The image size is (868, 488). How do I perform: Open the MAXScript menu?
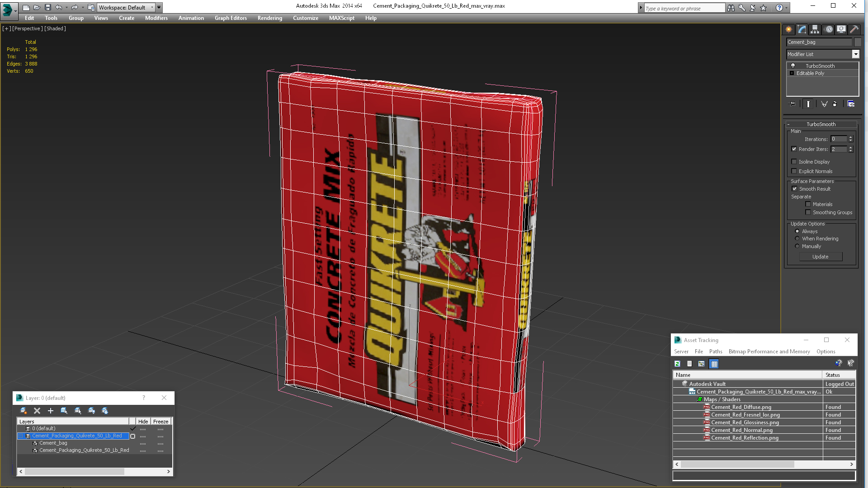[342, 18]
